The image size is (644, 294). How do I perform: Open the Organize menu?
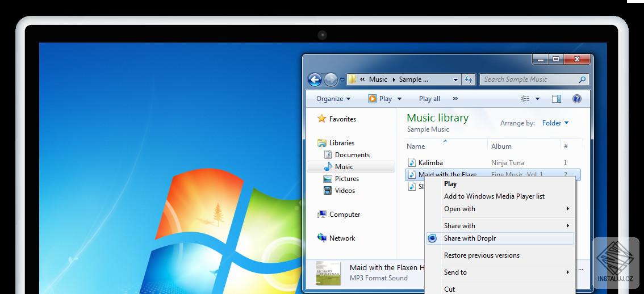click(333, 99)
